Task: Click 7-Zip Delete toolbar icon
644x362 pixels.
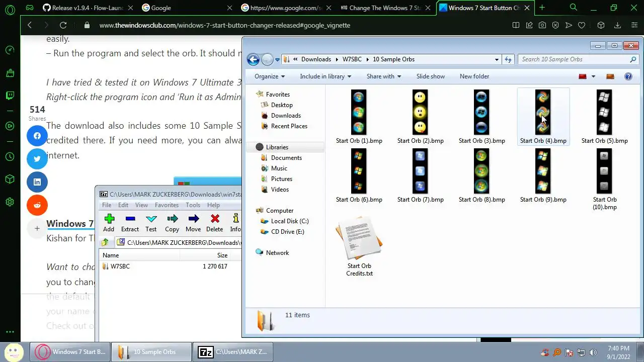Action: (214, 222)
